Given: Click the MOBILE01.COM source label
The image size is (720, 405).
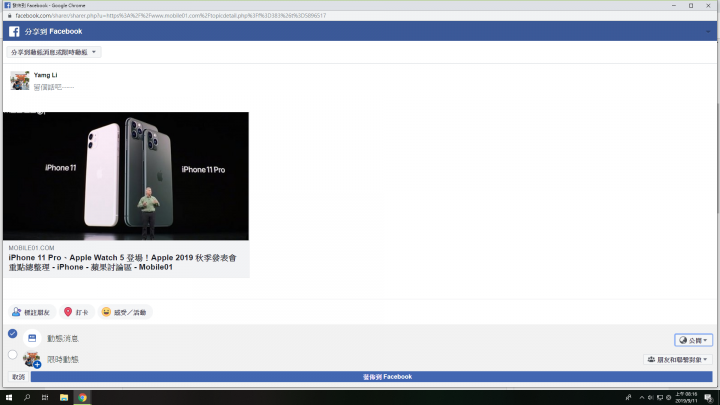Looking at the screenshot, I should pos(31,248).
